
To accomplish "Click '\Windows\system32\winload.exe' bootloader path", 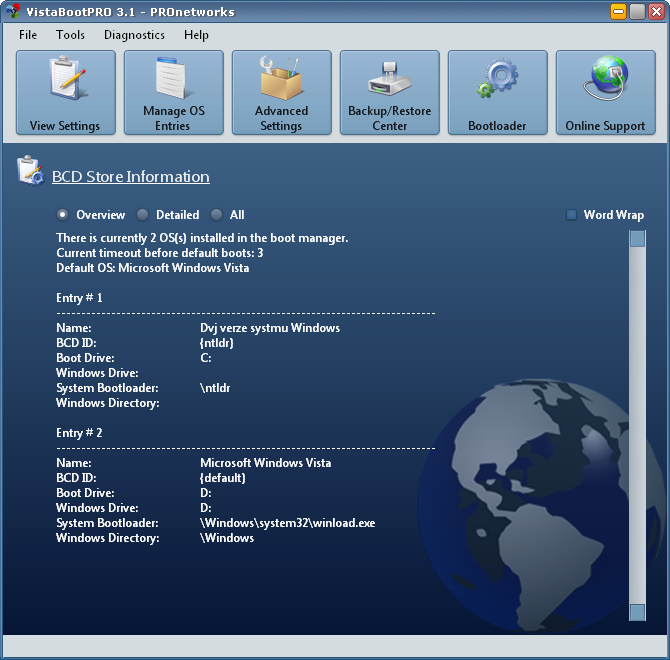I will click(288, 523).
